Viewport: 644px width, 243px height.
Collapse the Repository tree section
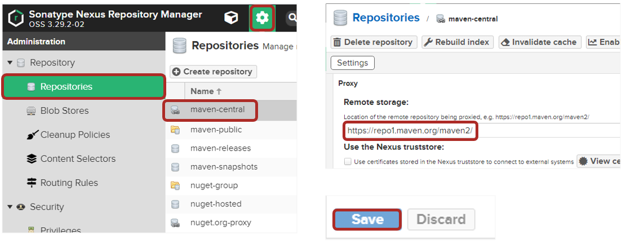click(x=10, y=63)
